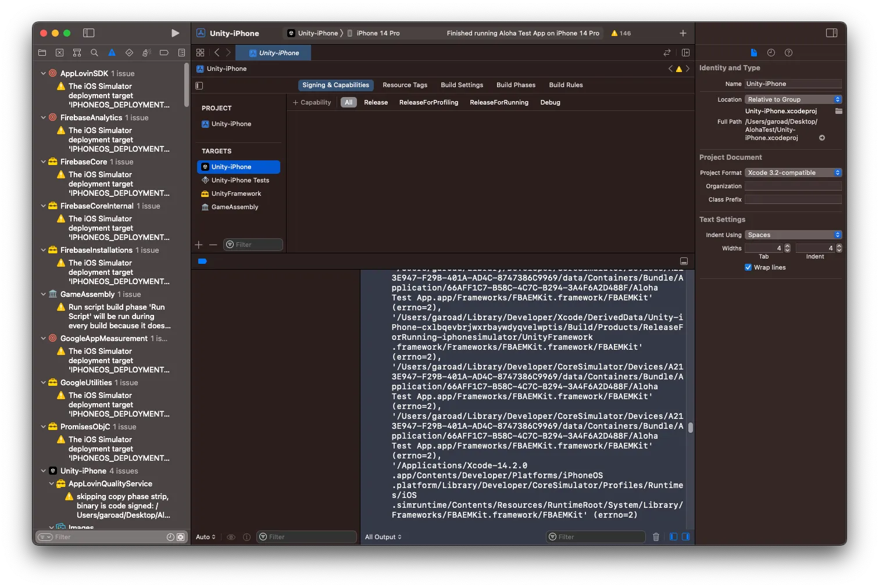The width and height of the screenshot is (879, 588).
Task: Click the Run (play) button
Action: click(175, 33)
